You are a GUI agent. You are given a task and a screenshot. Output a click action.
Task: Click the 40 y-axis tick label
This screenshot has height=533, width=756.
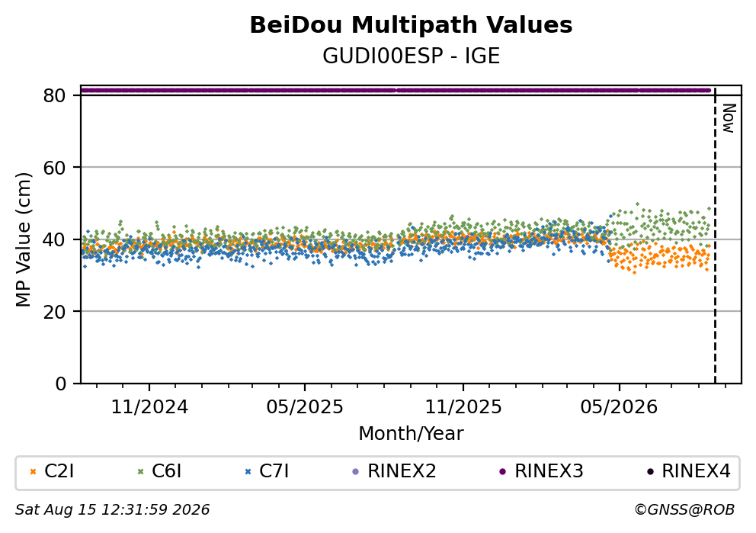54,239
